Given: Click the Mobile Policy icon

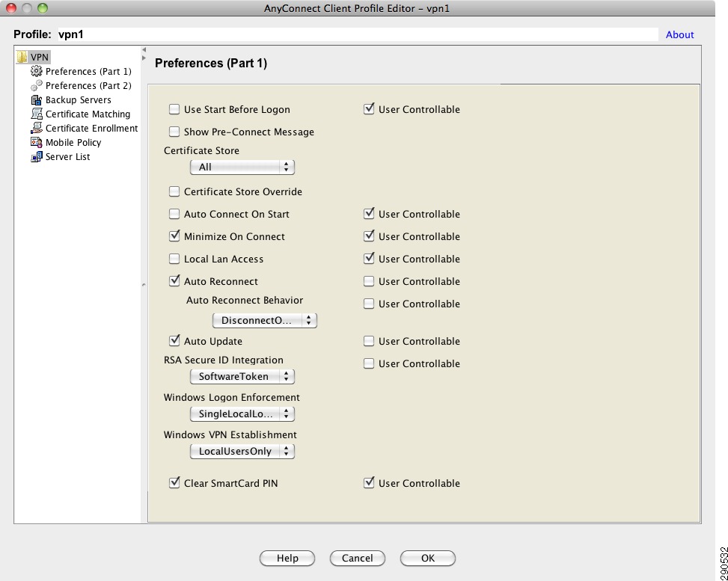Looking at the screenshot, I should pyautogui.click(x=36, y=143).
